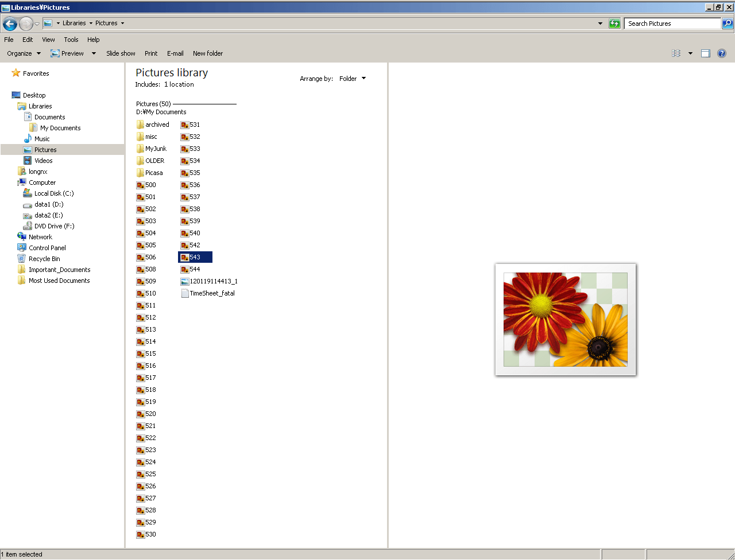Click the flower preview thumbnail
The width and height of the screenshot is (735, 560).
(x=565, y=320)
